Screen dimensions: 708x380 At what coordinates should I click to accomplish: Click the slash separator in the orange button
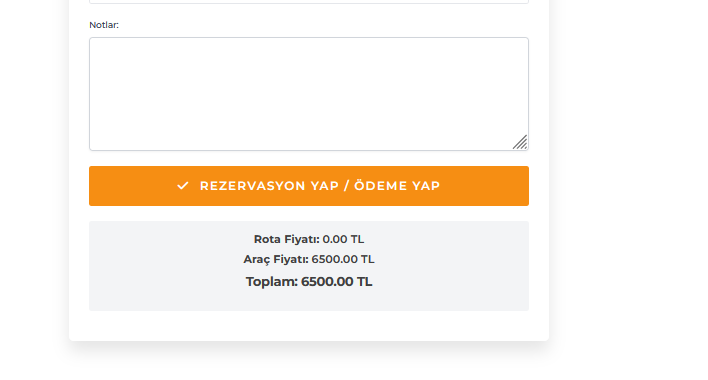click(x=346, y=186)
